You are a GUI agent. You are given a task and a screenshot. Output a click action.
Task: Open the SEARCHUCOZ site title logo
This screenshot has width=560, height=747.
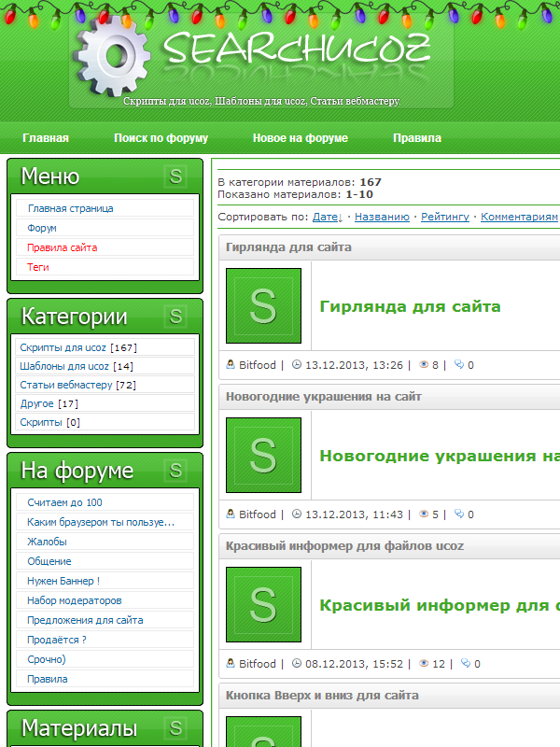pos(297,48)
